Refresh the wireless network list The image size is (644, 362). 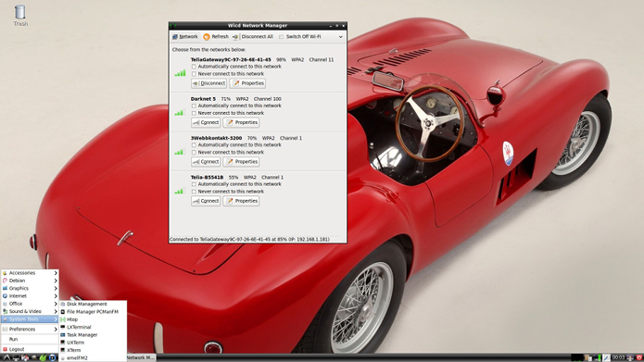coord(216,36)
